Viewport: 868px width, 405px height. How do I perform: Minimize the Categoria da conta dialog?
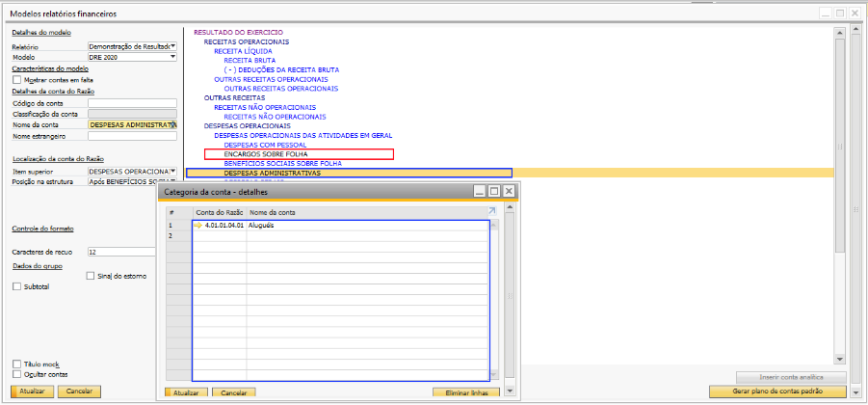[479, 192]
